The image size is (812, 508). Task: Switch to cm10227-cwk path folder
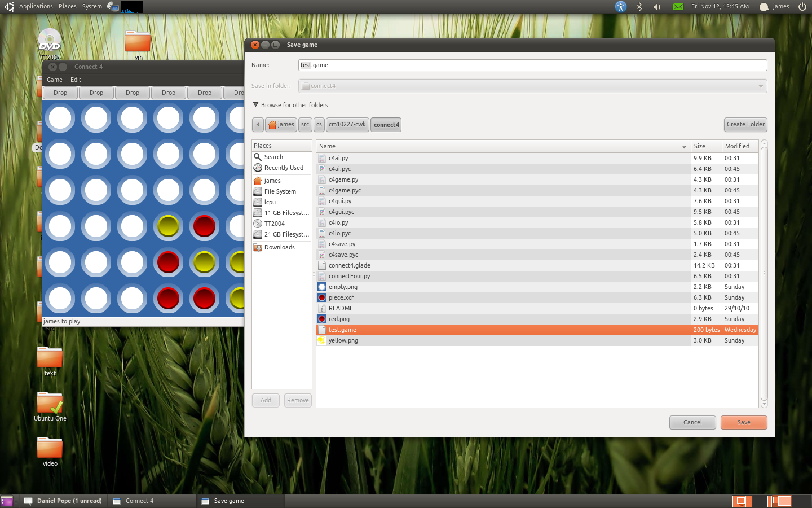[x=347, y=125]
